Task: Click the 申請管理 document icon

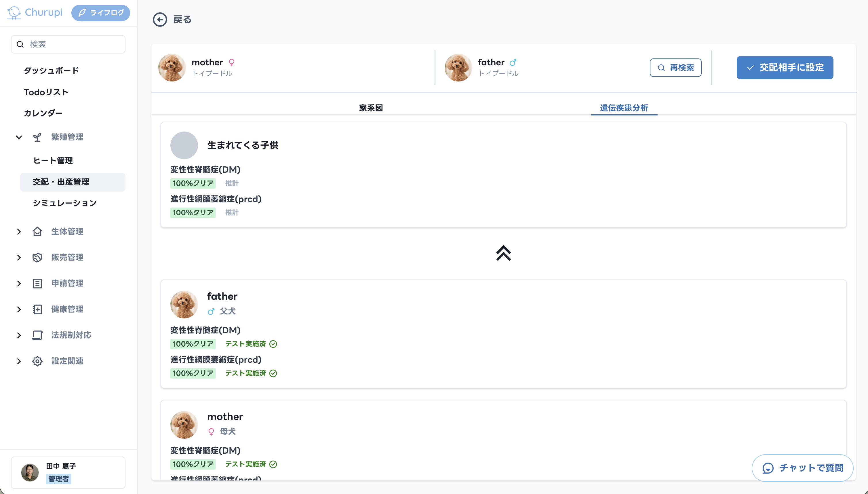Action: [37, 283]
